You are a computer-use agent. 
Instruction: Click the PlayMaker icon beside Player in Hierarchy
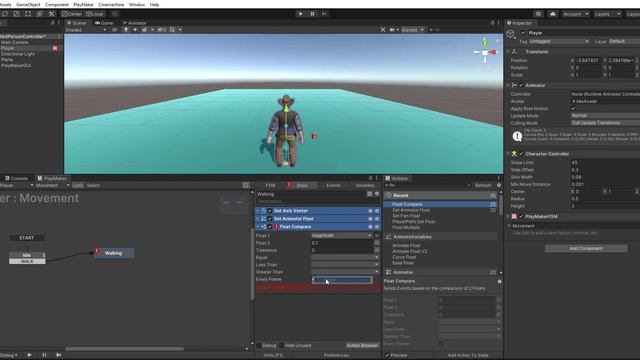(55, 48)
